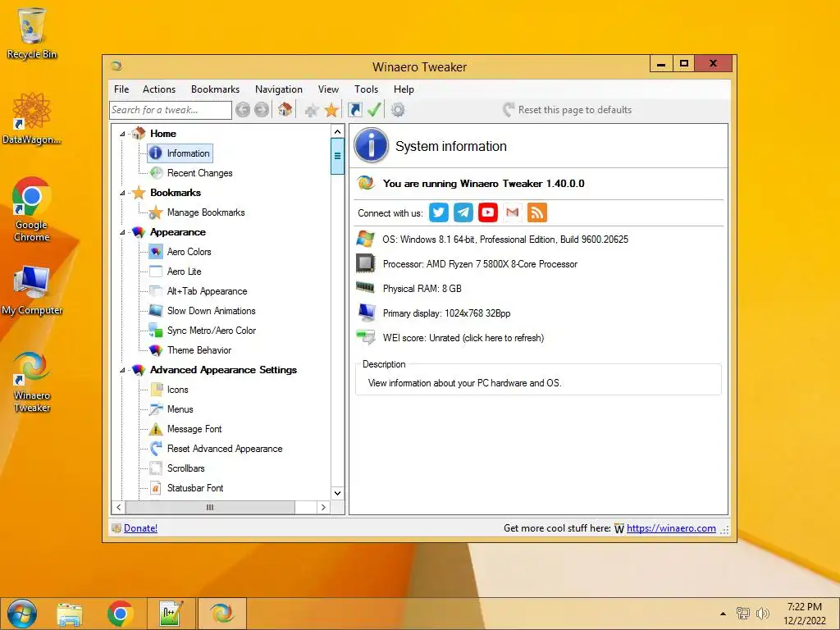This screenshot has height=630, width=840.
Task: Collapse the Bookmarks tree node
Action: (x=122, y=193)
